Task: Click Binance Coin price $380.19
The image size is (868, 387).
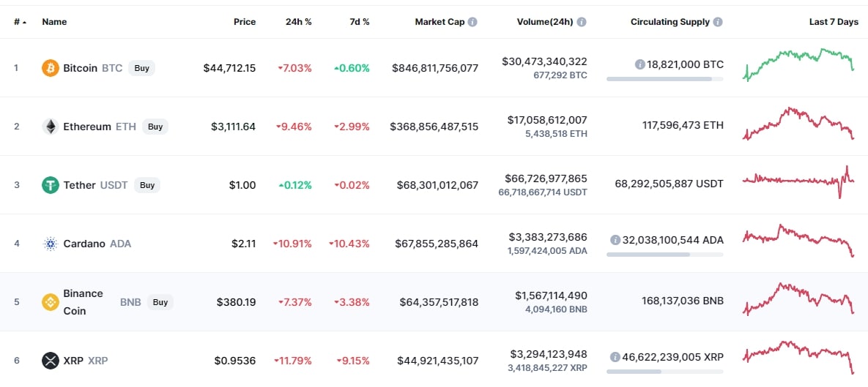Action: tap(237, 302)
